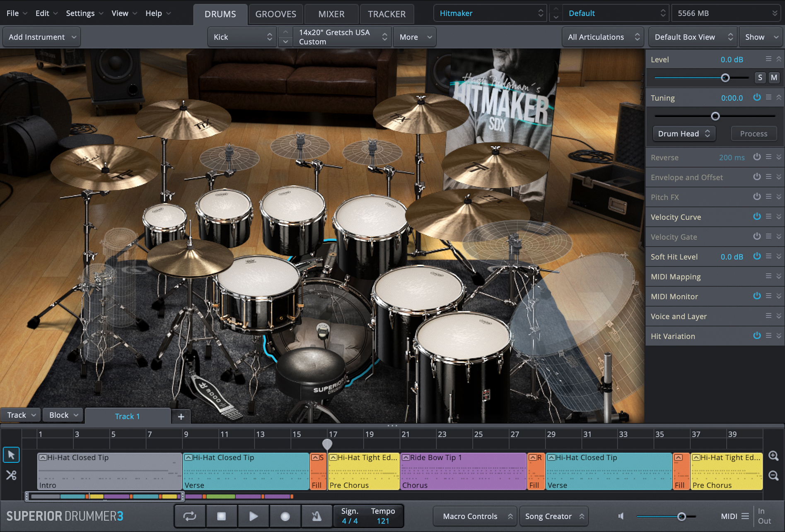This screenshot has width=785, height=532.
Task: Open the Settings menu
Action: click(80, 13)
